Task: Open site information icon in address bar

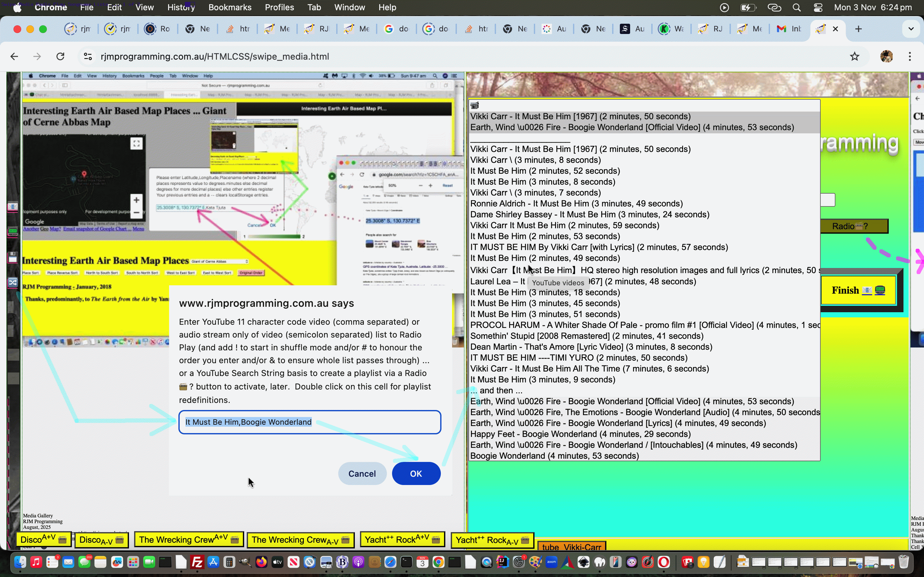Action: coord(88,56)
